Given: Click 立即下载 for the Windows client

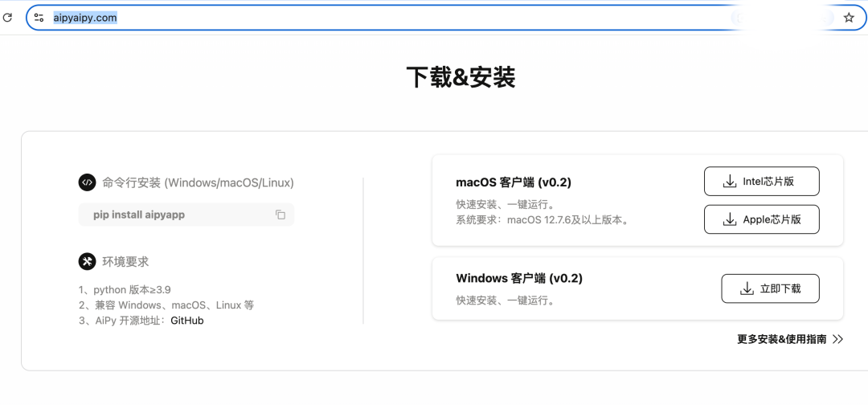Looking at the screenshot, I should point(770,288).
